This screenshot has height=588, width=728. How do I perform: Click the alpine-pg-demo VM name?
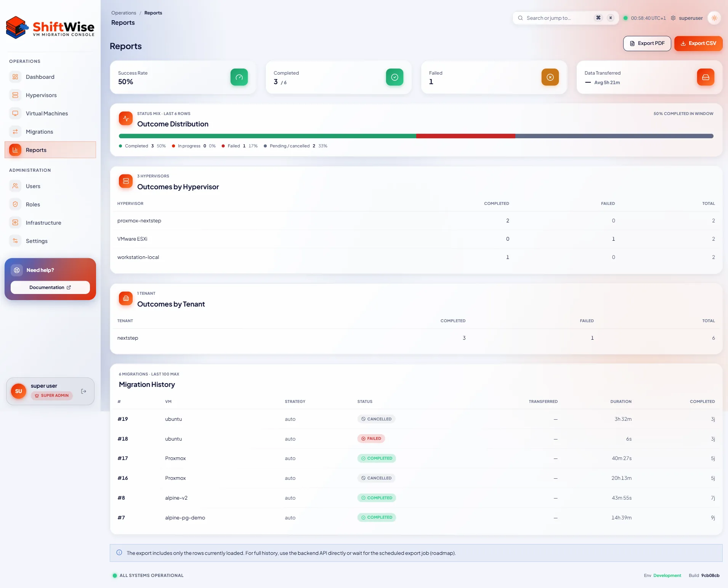[185, 518]
